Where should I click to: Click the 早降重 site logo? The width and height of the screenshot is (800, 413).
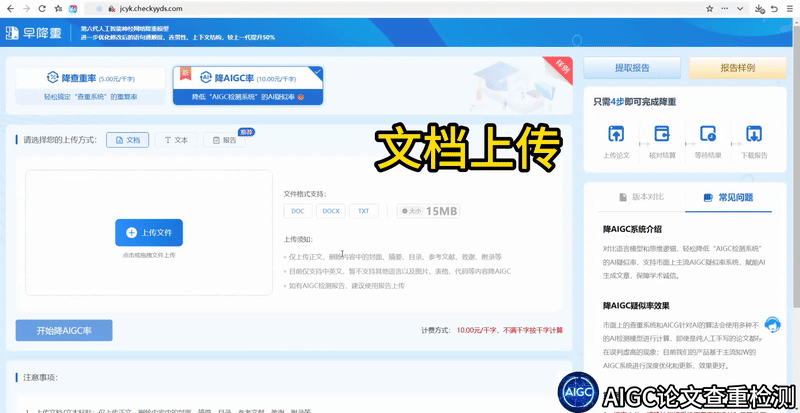34,33
